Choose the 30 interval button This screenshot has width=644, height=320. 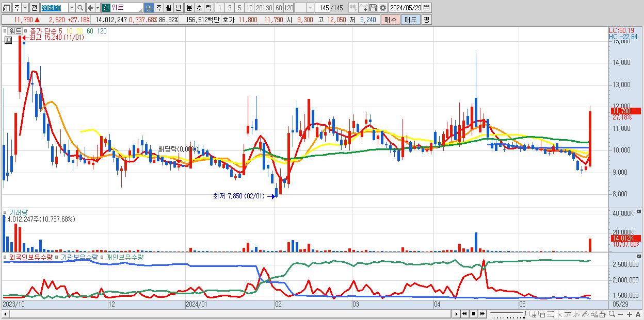pos(269,8)
